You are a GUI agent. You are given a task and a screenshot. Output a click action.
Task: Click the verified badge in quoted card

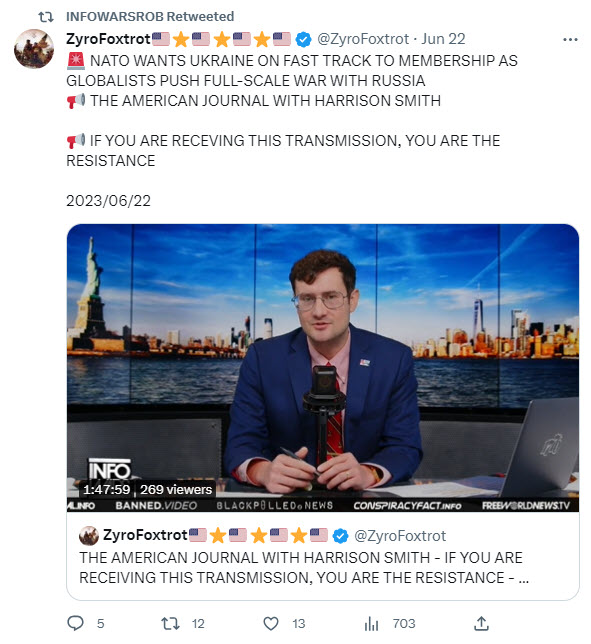340,536
